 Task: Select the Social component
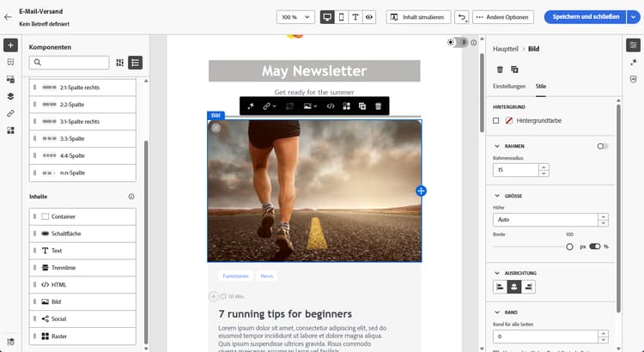pos(82,319)
